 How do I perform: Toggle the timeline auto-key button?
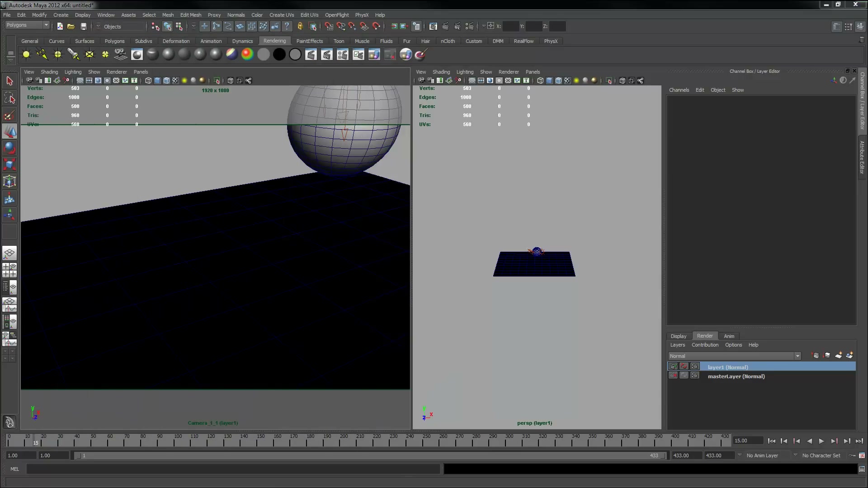pos(852,455)
